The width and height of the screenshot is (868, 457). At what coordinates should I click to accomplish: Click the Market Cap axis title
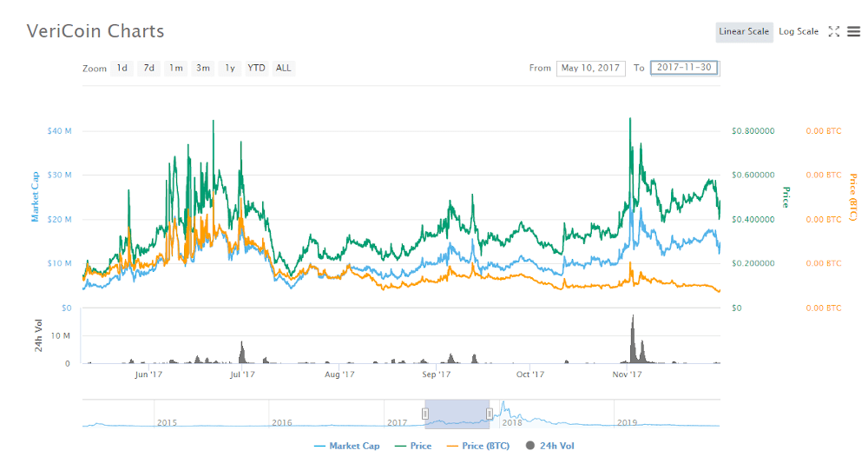pos(35,196)
